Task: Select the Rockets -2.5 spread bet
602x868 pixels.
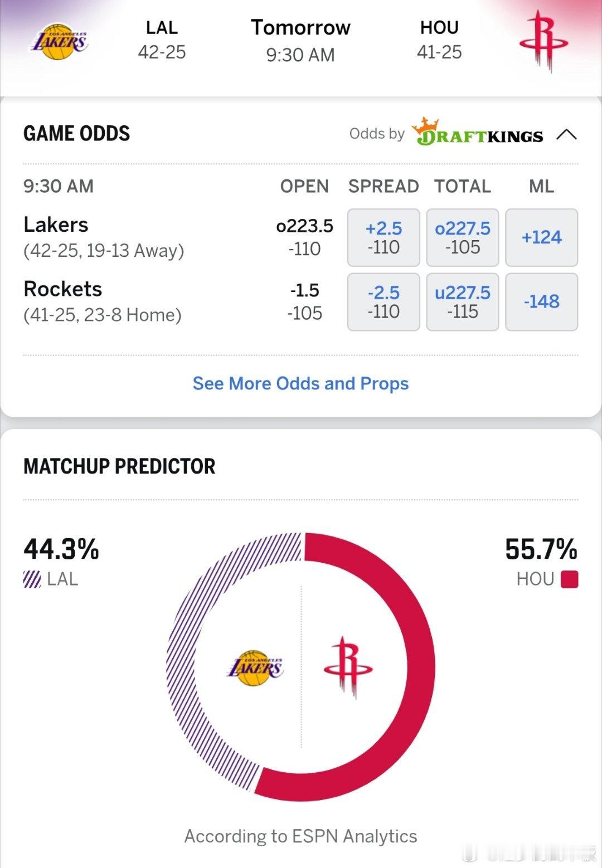Action: [383, 302]
